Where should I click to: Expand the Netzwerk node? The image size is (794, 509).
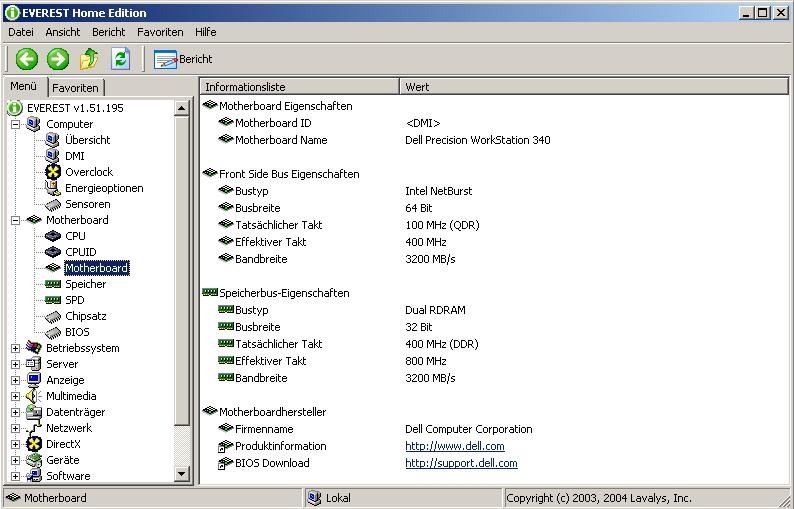pyautogui.click(x=15, y=428)
